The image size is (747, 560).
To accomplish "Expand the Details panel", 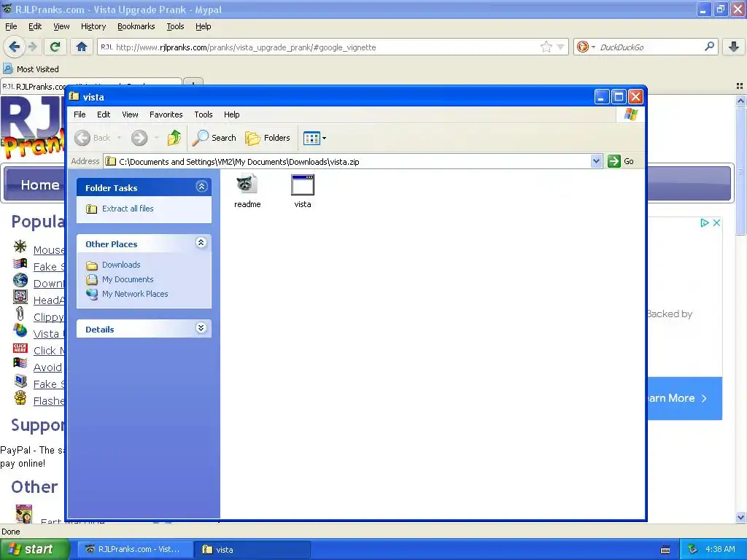I will click(x=201, y=328).
